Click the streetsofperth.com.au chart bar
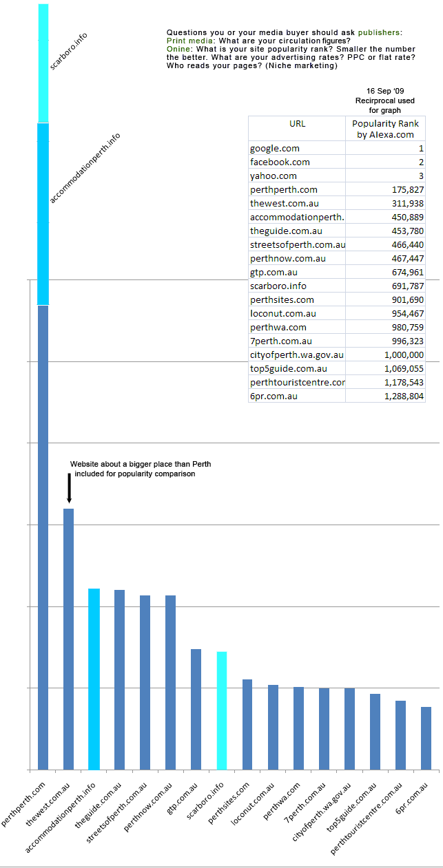Image resolution: width=443 pixels, height=868 pixels. click(x=145, y=682)
